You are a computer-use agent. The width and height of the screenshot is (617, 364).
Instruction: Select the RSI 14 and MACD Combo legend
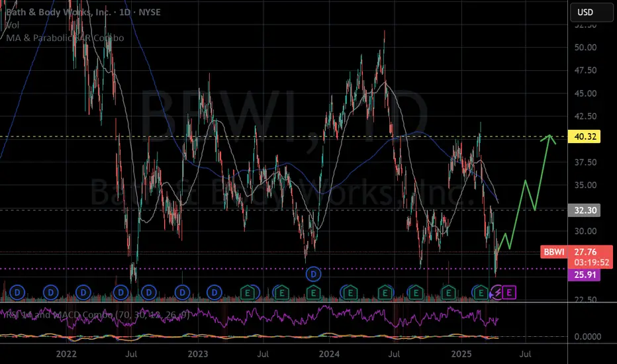tap(97, 314)
